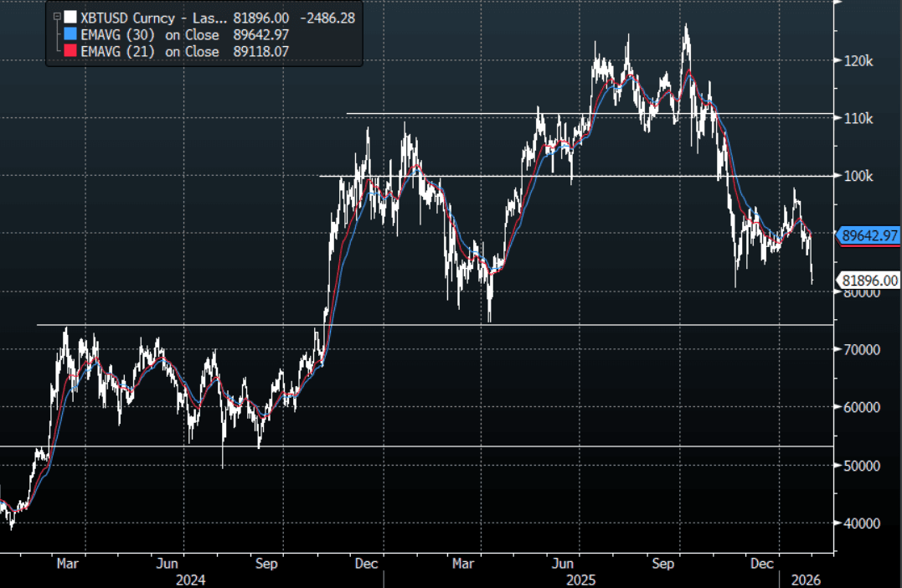This screenshot has height=588, width=902.
Task: Click the 2024 year label on time axis
Action: tap(190, 580)
